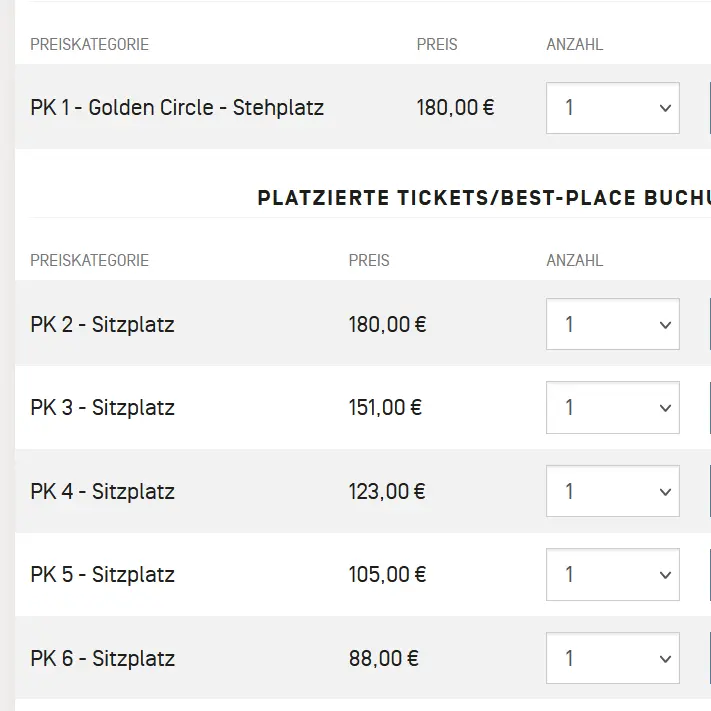Click the 123,00 € price
Screen dimensions: 711x711
point(387,492)
